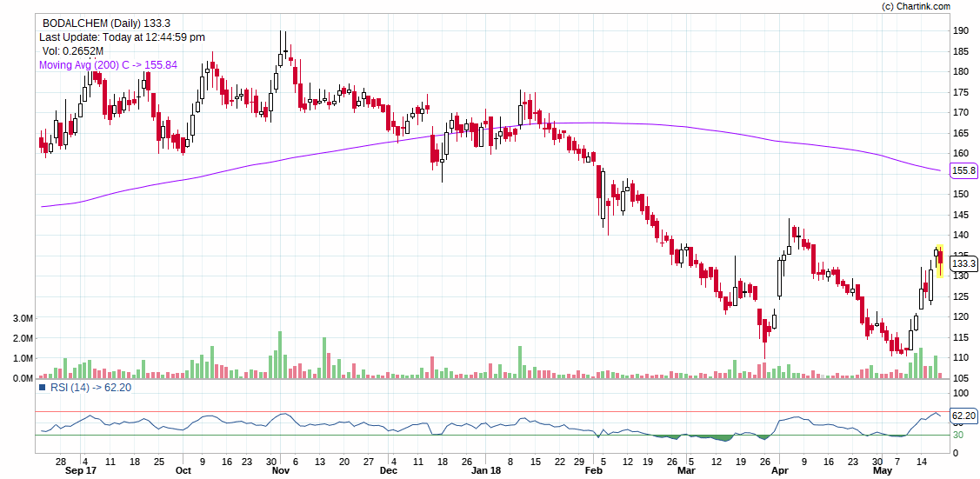Click the 155.8 moving average price tag
This screenshot has width=980, height=479.
[964, 171]
